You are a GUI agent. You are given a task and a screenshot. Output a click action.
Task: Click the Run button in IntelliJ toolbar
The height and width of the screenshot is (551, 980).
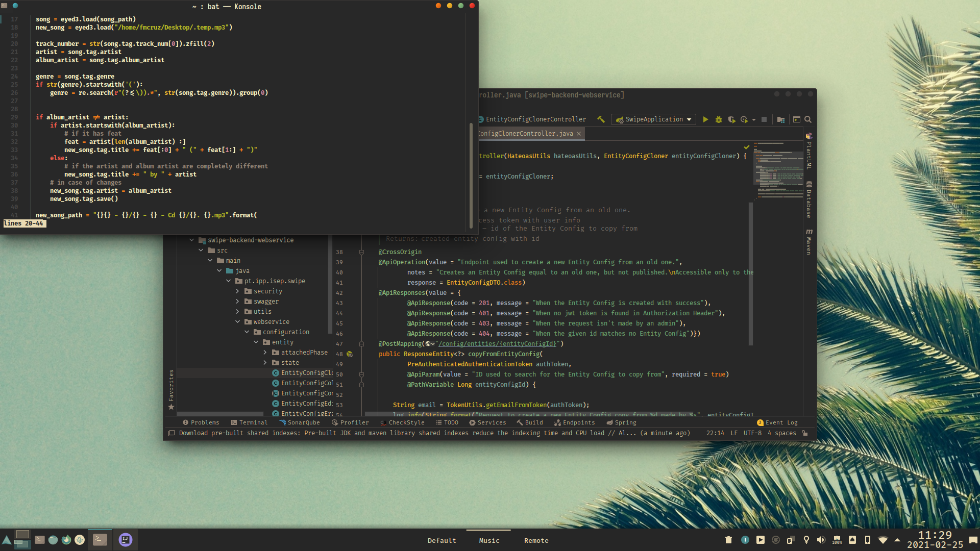point(705,119)
